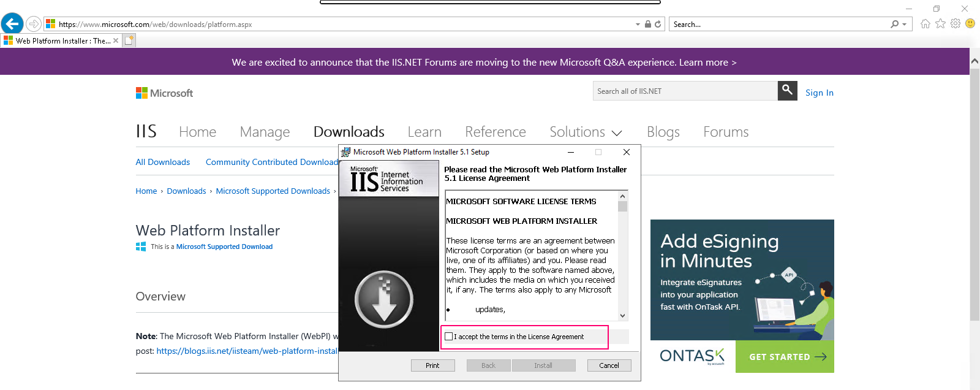Open the Downloads navigation item
The image size is (980, 390).
point(349,132)
